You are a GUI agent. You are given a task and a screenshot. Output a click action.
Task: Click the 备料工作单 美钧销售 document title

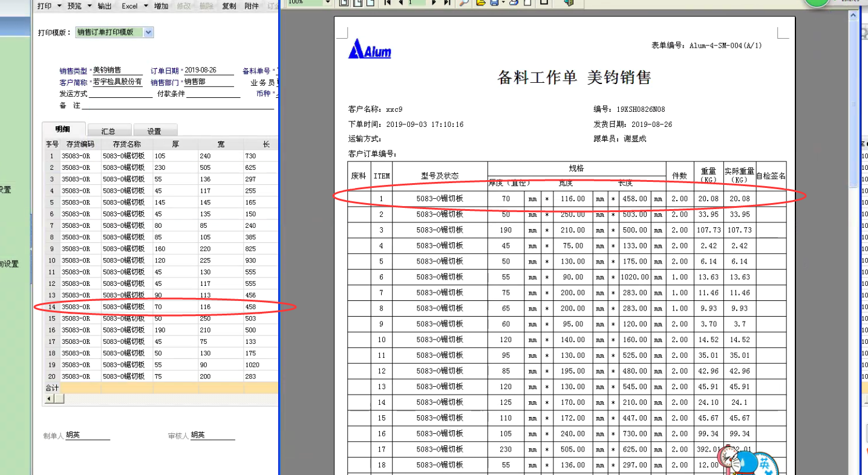(573, 77)
